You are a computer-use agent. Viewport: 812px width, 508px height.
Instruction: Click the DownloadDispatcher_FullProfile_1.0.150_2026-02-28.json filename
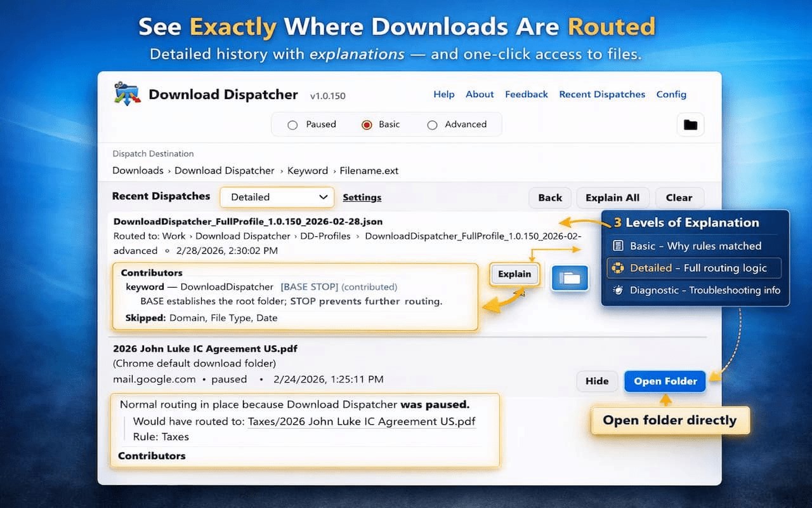(x=248, y=222)
